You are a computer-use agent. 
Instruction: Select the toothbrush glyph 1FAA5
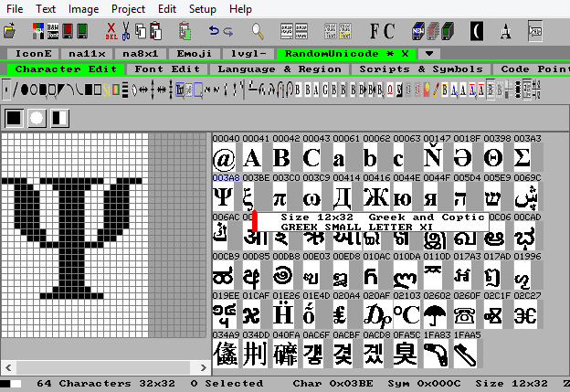coord(465,354)
